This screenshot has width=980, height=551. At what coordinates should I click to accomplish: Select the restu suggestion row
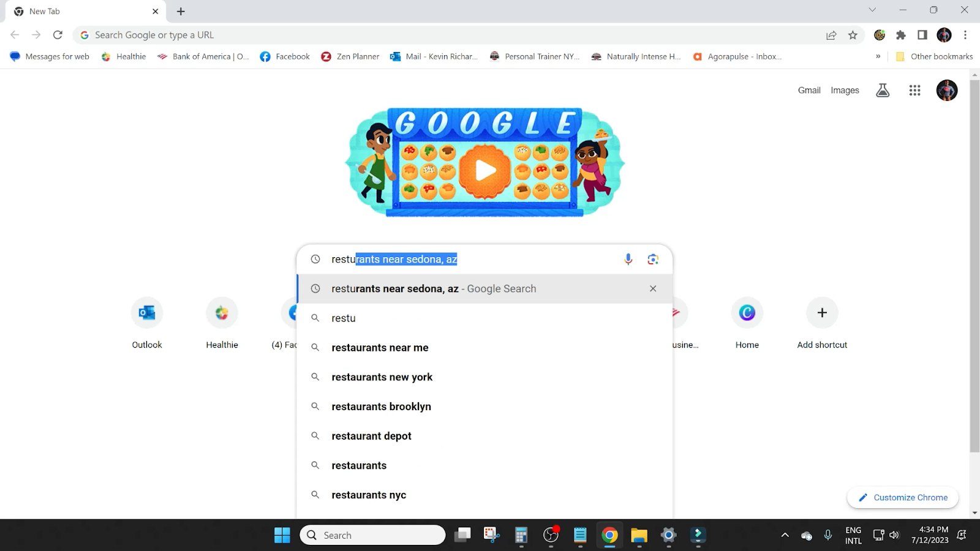(484, 318)
